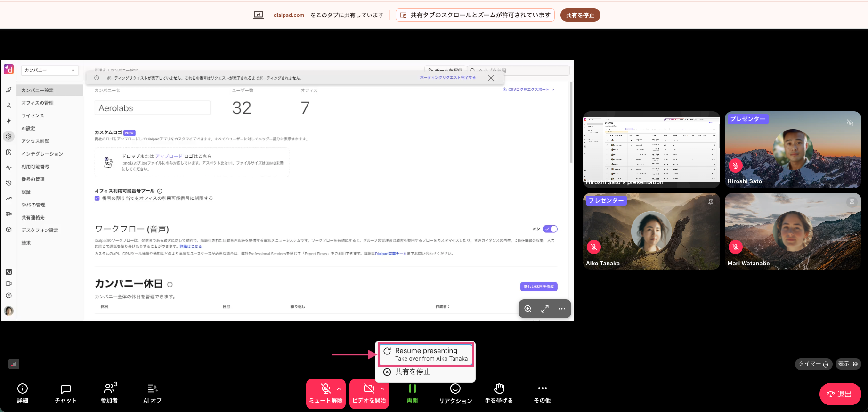Screen dimensions: 868x412
Task: Click the history clock icon in left rail
Action: tap(8, 183)
